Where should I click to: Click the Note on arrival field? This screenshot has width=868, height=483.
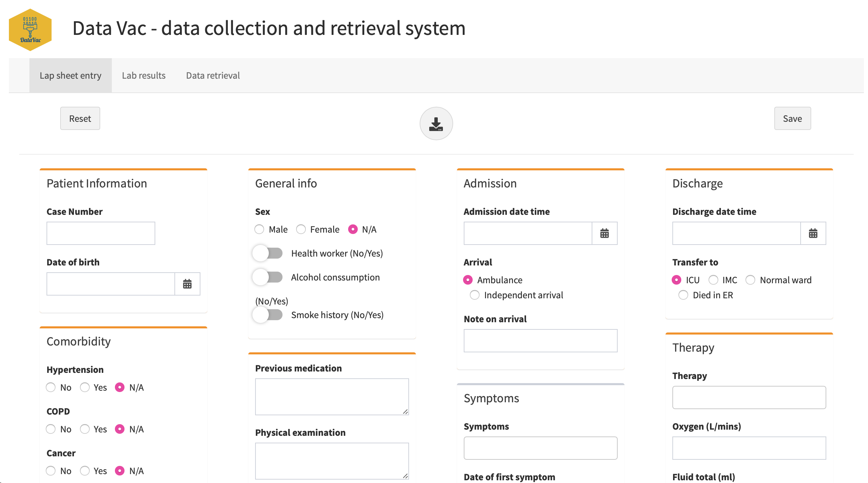pos(540,341)
